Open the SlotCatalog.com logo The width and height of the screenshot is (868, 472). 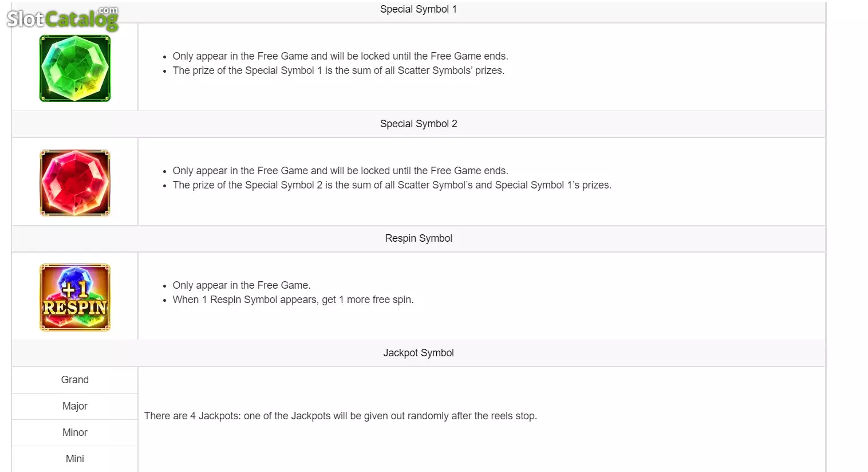pyautogui.click(x=62, y=19)
